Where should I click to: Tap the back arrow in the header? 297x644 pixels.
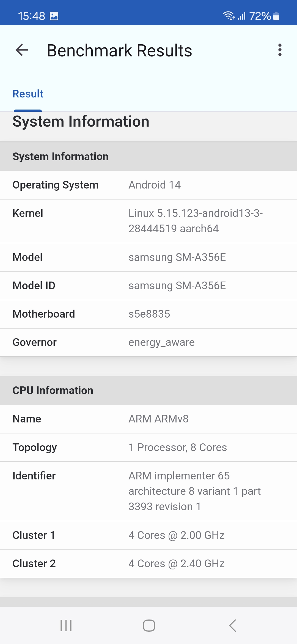pyautogui.click(x=22, y=50)
